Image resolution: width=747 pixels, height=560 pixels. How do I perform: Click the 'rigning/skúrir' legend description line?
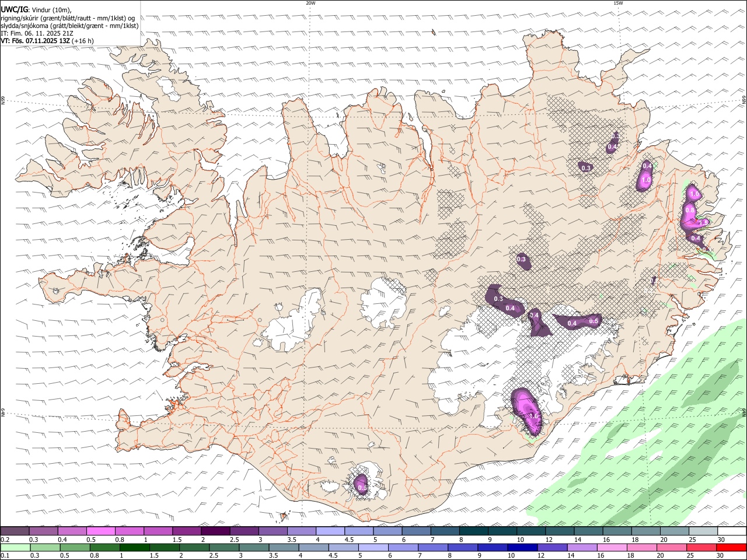[68, 18]
